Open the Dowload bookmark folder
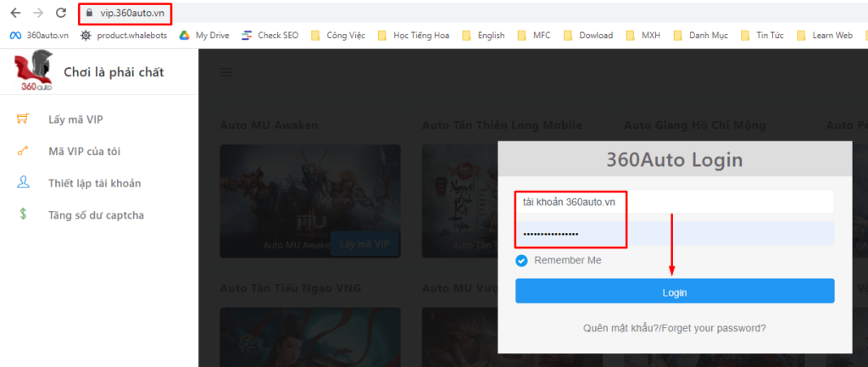 pos(587,36)
